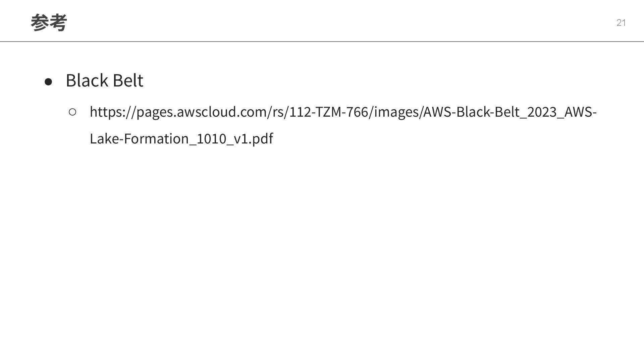Screen dimensions: 644x362
Task: Click the hollow sub-bullet marker before the URL
Action: coord(72,112)
